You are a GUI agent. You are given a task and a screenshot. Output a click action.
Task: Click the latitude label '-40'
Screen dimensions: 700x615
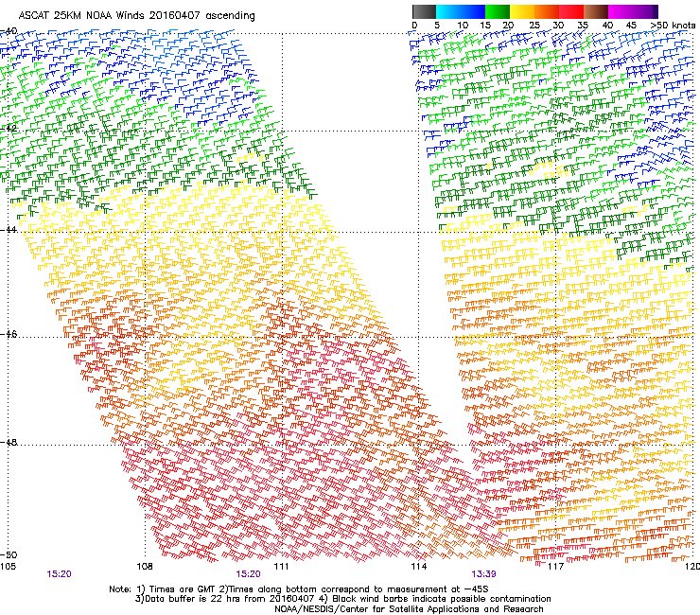pyautogui.click(x=9, y=31)
